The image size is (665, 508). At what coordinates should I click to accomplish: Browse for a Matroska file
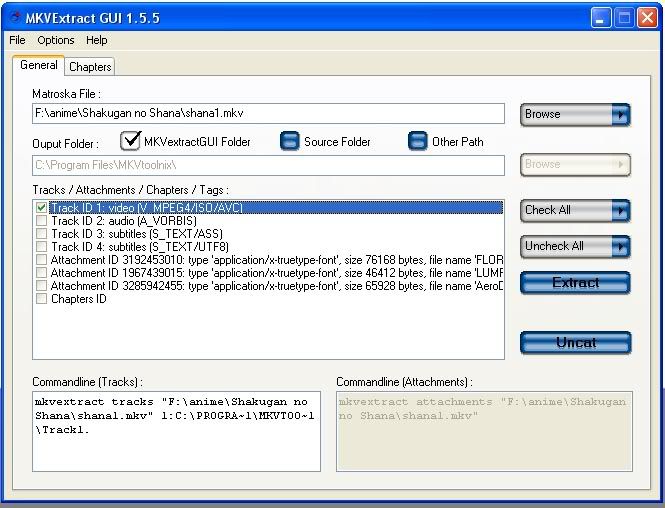click(575, 114)
